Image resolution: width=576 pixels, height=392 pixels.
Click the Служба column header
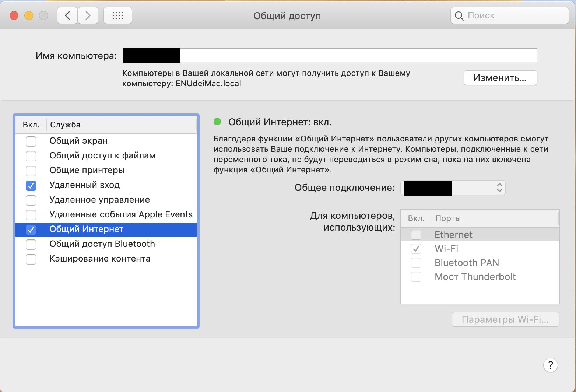(122, 125)
